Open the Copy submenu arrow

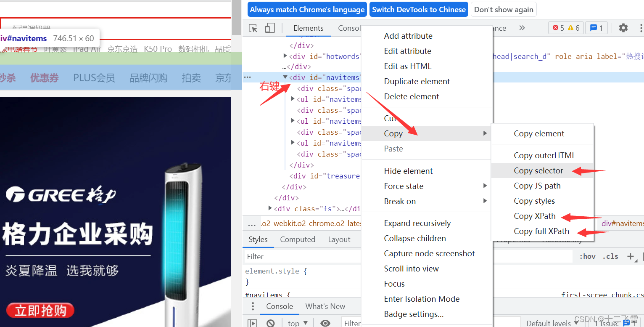(485, 133)
